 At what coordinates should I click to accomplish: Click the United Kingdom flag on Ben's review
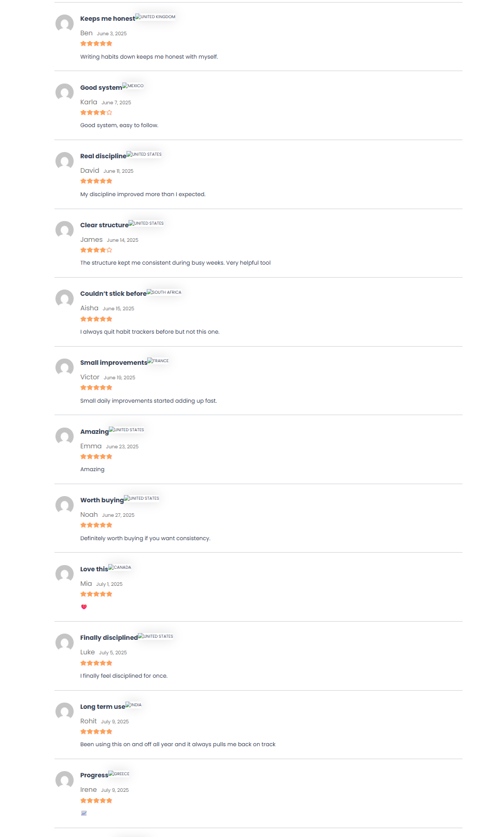coord(156,17)
